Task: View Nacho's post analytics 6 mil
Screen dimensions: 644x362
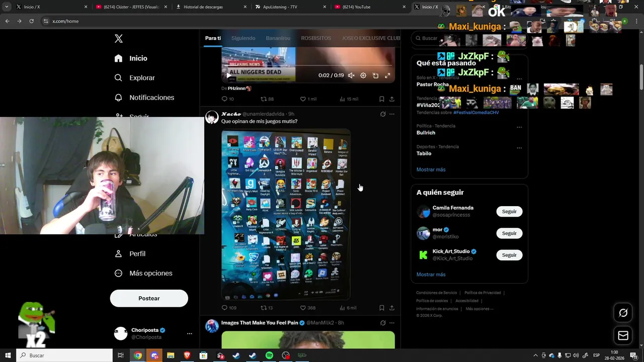Action: click(x=348, y=308)
